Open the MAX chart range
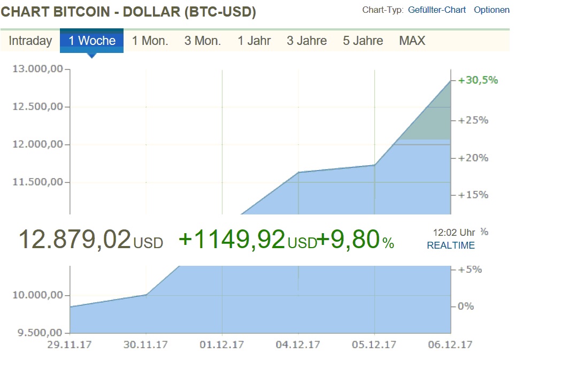Viewport: 568px width, 392px height. tap(412, 40)
